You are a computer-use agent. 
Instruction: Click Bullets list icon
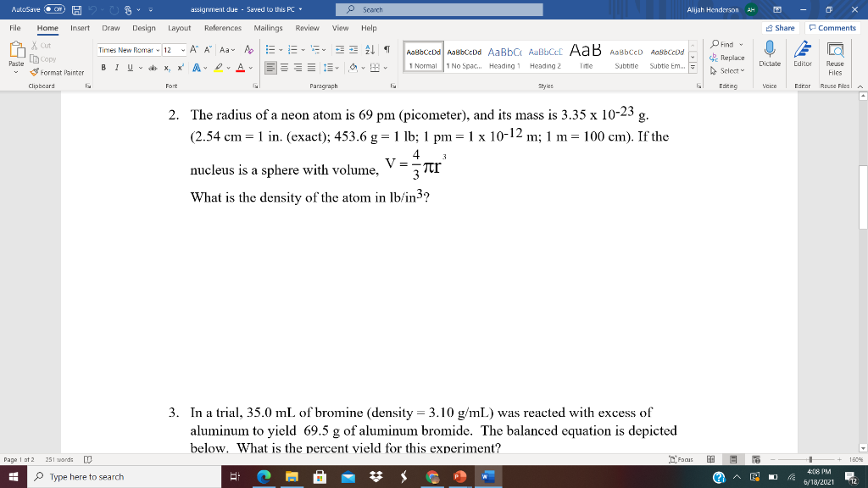point(270,50)
